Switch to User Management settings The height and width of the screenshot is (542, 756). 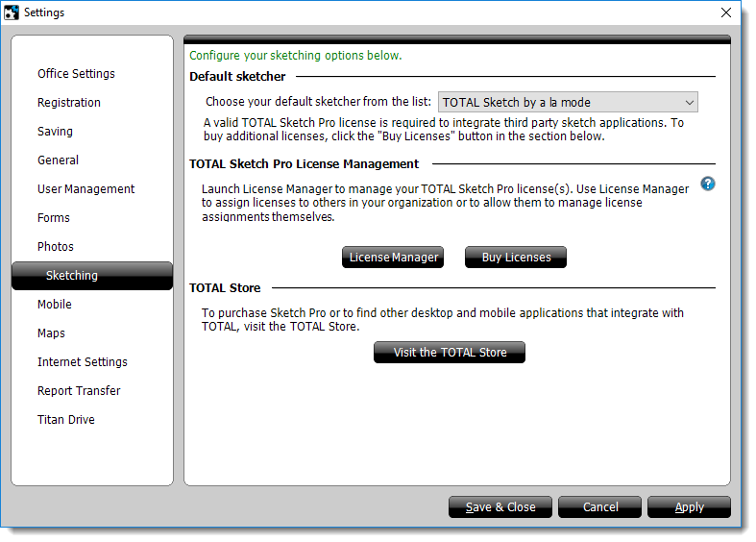click(85, 189)
